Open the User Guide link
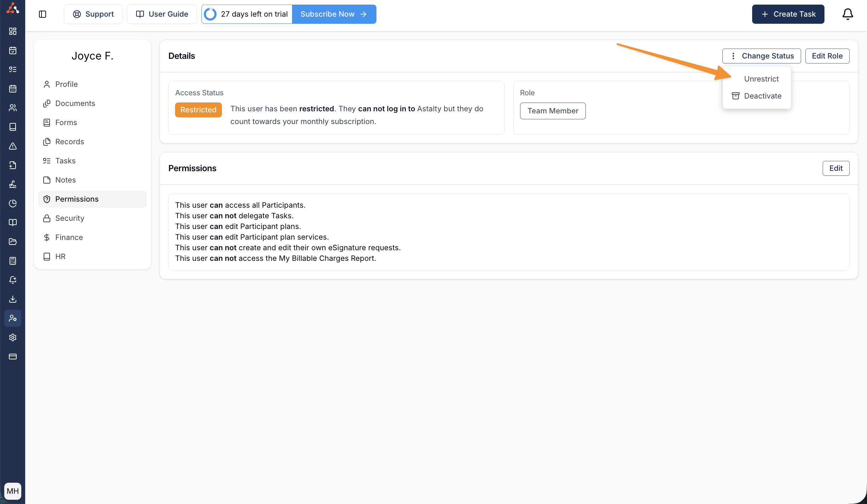Screen dimensions: 867x504 point(162,14)
